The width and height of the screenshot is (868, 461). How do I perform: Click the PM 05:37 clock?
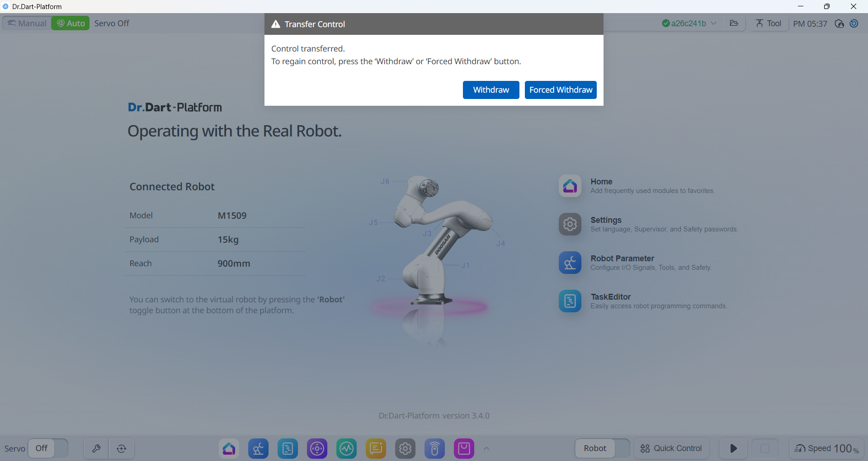pos(810,24)
